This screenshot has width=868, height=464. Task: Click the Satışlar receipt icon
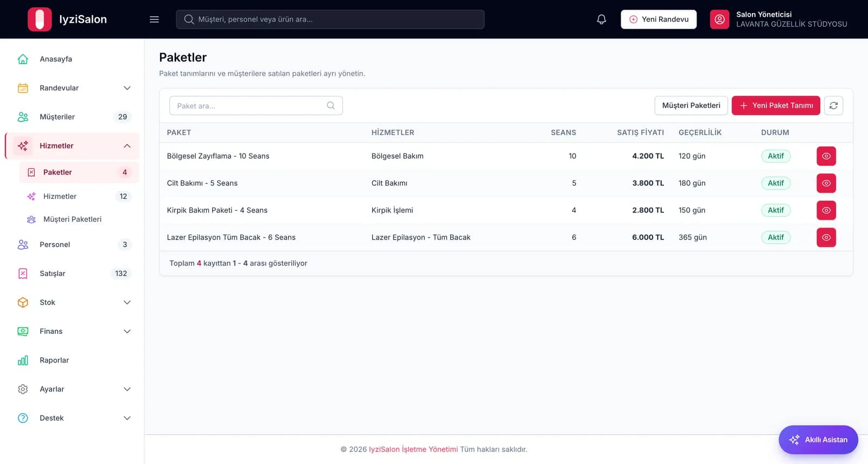[x=23, y=274]
